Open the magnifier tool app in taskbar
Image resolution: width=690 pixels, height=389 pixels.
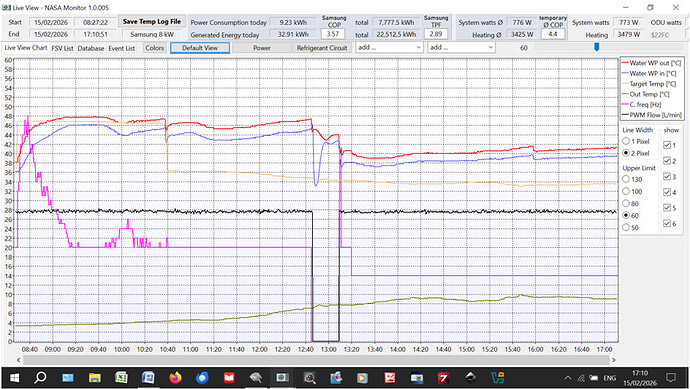(309, 378)
